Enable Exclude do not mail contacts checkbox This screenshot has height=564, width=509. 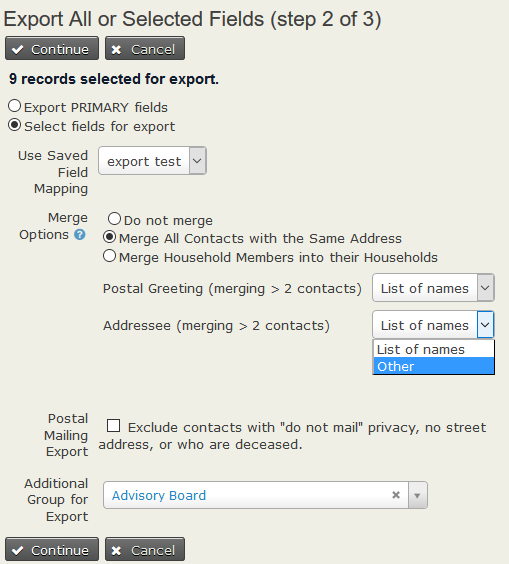[114, 426]
